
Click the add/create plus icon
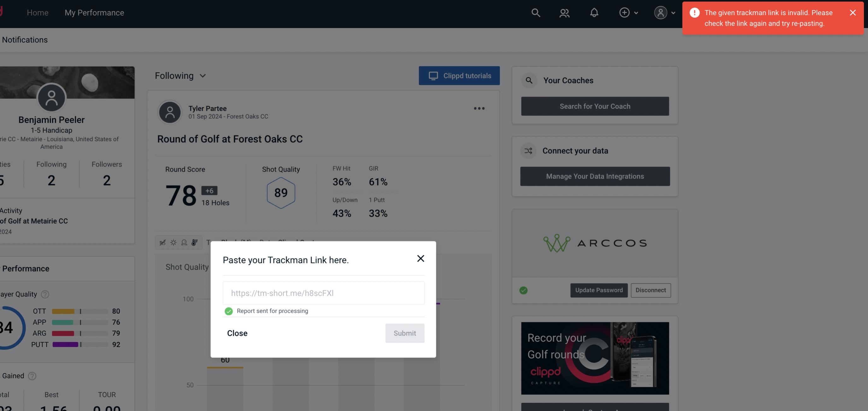click(625, 12)
